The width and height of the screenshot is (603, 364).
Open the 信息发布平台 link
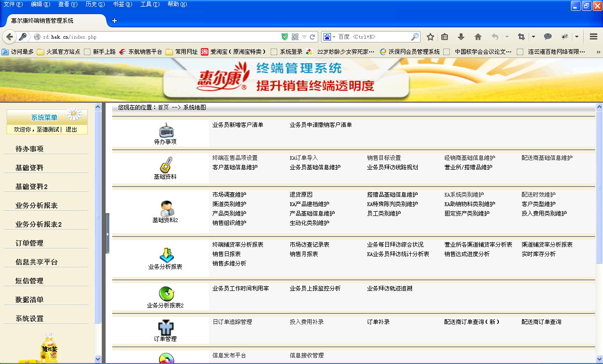pos(230,356)
